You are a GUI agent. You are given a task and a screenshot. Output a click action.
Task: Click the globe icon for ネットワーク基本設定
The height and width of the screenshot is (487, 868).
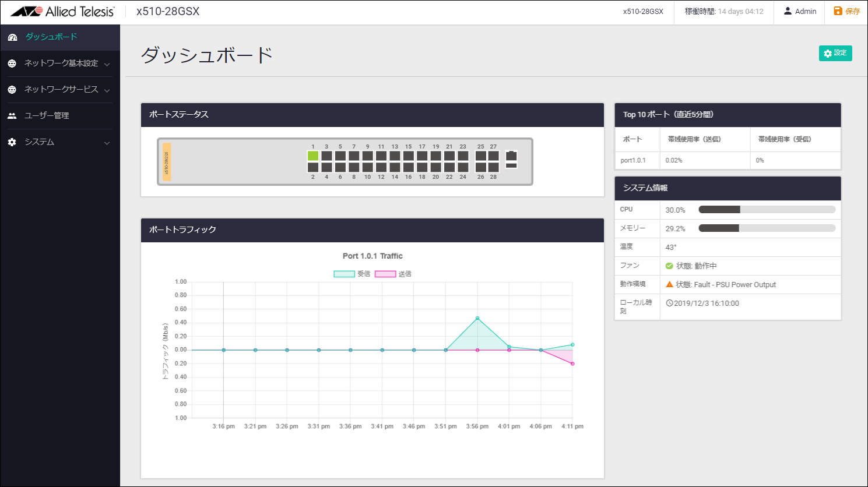(12, 63)
